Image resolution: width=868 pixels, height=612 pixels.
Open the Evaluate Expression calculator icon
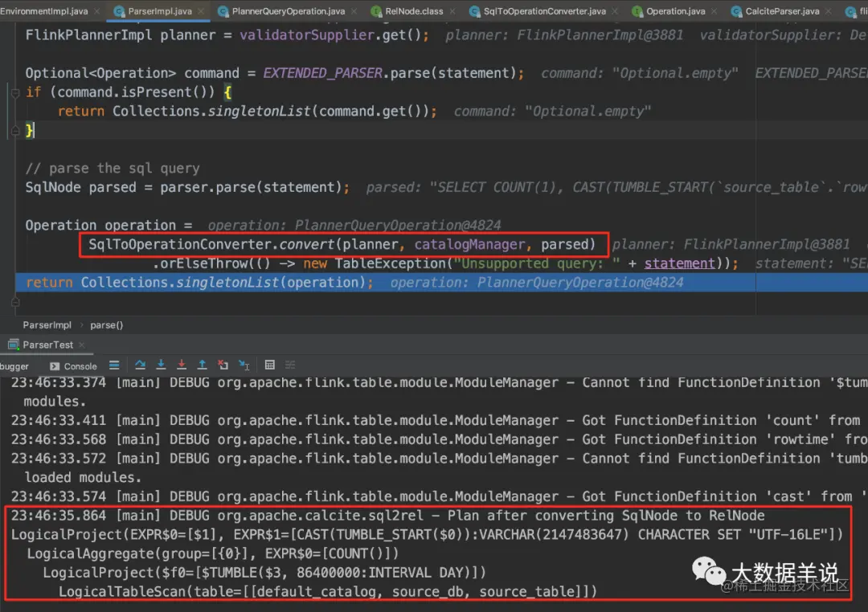point(269,365)
